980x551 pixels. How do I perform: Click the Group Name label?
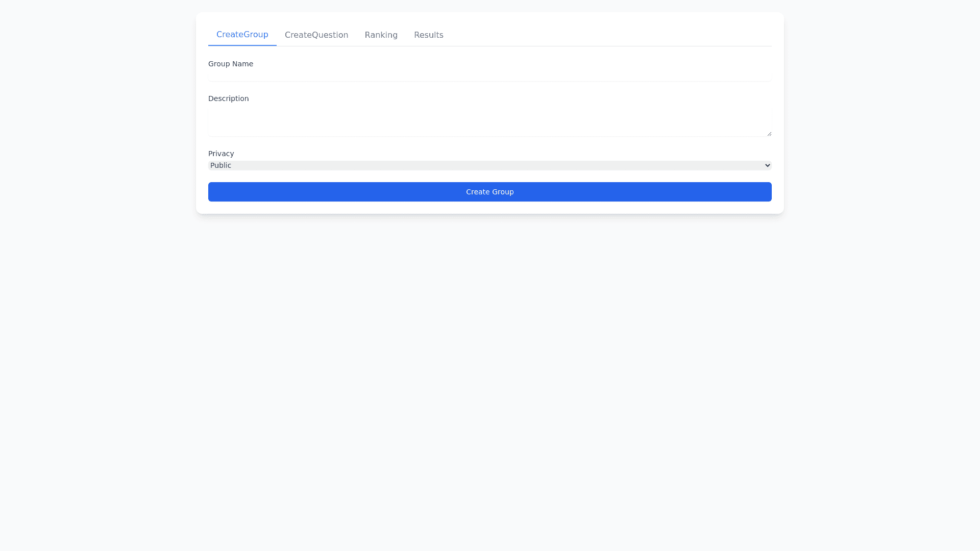[x=231, y=64]
